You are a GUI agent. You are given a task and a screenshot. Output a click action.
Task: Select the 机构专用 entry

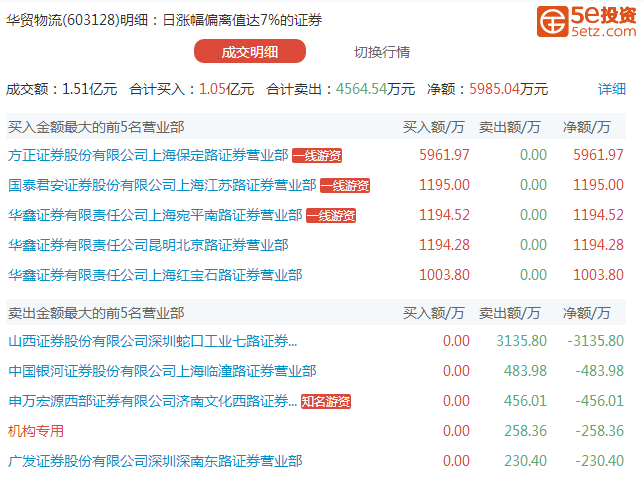point(36,431)
